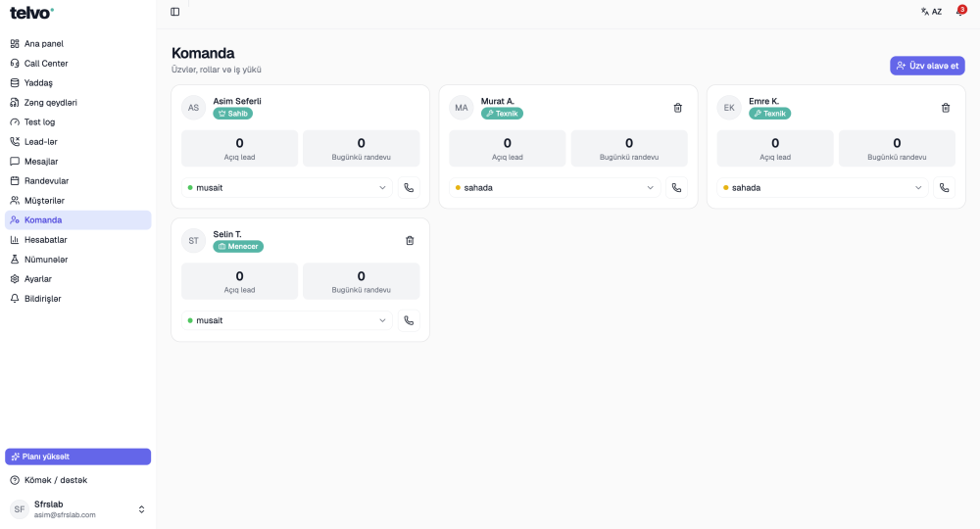Click Emre K.'s Texnik role badge
This screenshot has width=980, height=529.
pos(770,114)
